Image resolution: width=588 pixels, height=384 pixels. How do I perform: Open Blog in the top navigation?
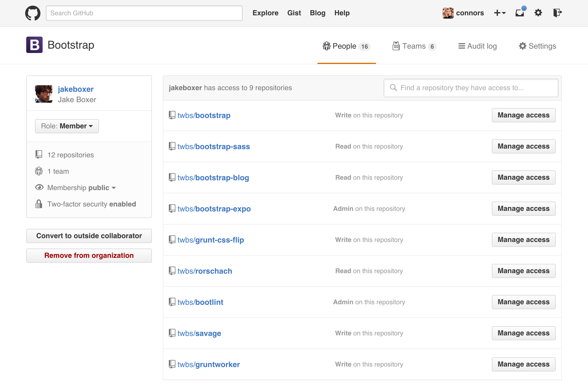(x=317, y=13)
